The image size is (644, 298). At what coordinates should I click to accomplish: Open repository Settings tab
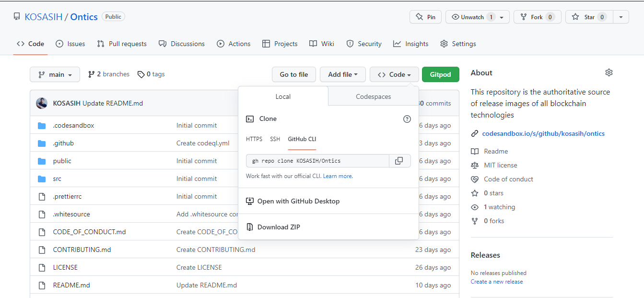pos(458,44)
